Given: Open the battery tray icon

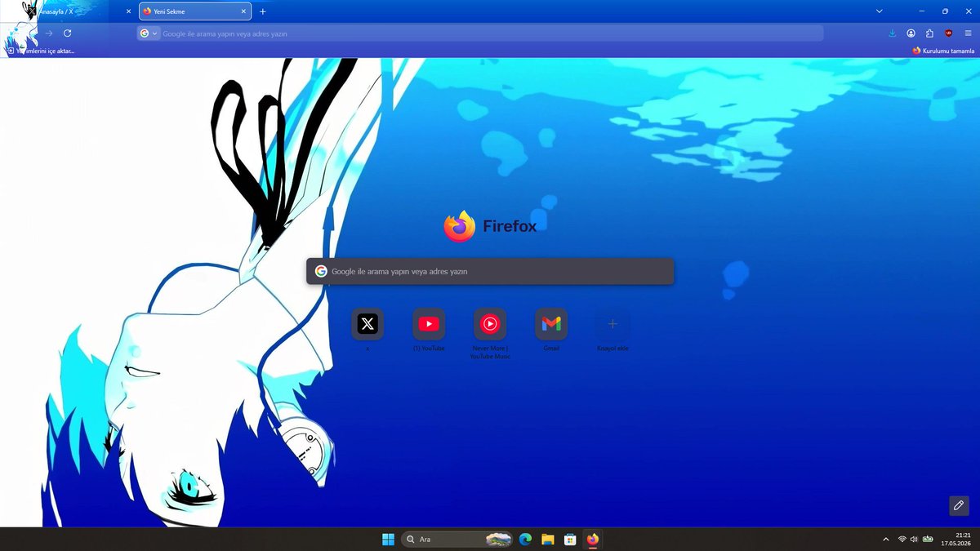Looking at the screenshot, I should (928, 539).
